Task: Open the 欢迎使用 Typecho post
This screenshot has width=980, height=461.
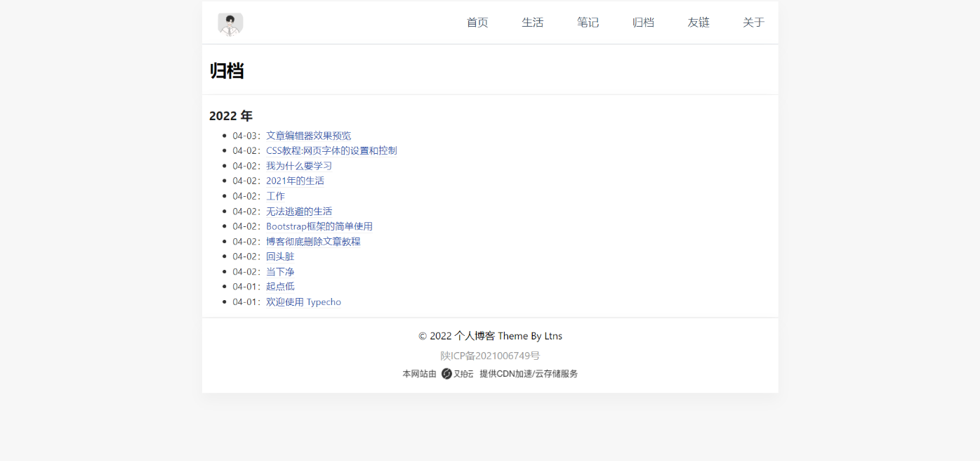Action: [303, 302]
